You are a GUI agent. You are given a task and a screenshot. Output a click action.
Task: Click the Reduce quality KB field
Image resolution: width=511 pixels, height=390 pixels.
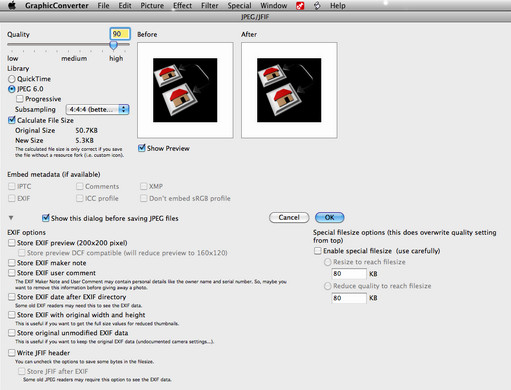[x=349, y=298]
